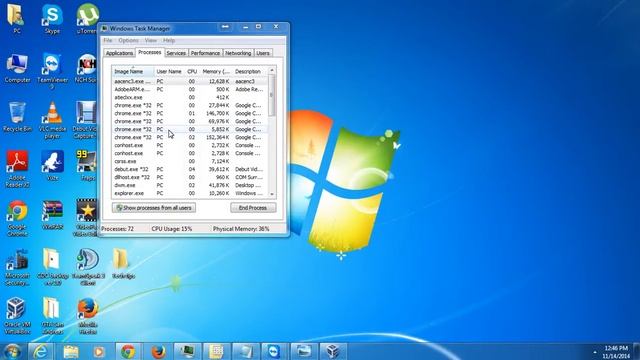The width and height of the screenshot is (640, 360).
Task: Open the PC folder on desktop
Action: pos(16,19)
